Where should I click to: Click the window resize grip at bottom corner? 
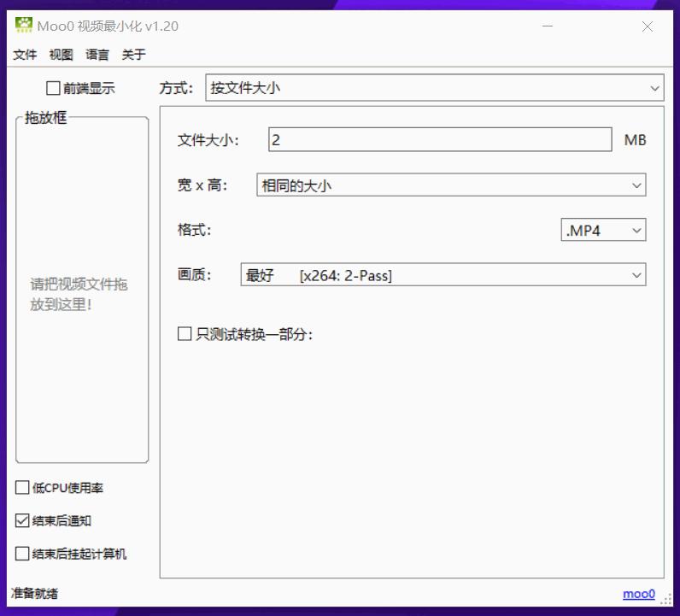coord(665,600)
